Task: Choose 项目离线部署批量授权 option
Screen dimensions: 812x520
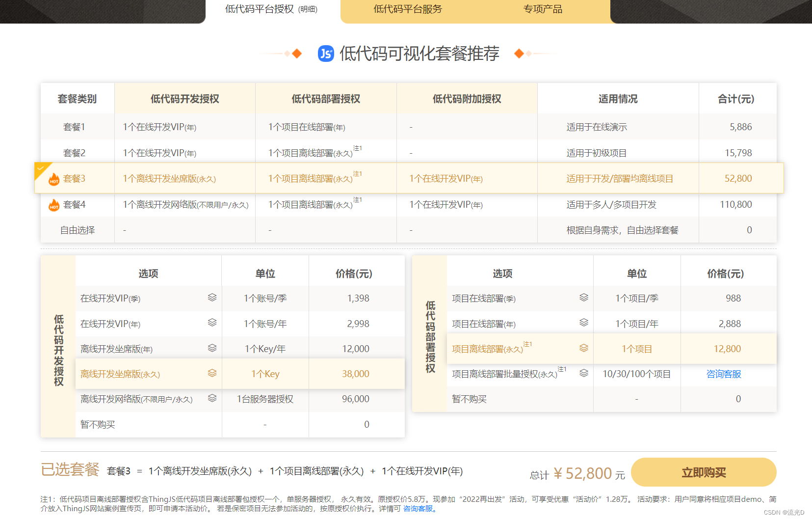Action: (x=612, y=374)
